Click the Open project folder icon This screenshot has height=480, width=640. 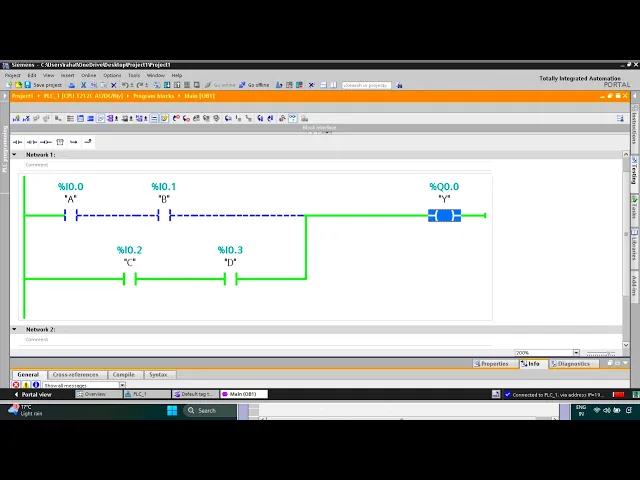(18, 85)
